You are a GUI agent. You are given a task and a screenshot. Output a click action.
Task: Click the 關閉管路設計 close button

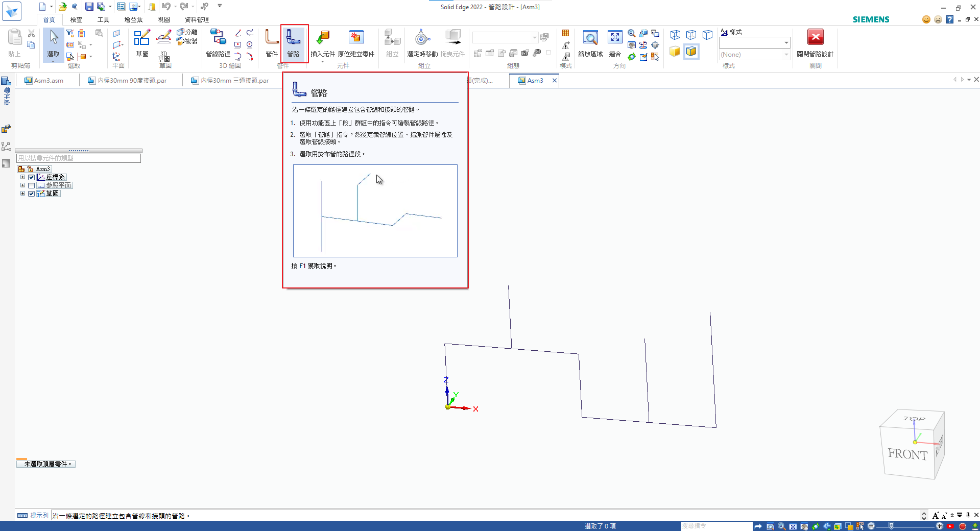click(815, 43)
